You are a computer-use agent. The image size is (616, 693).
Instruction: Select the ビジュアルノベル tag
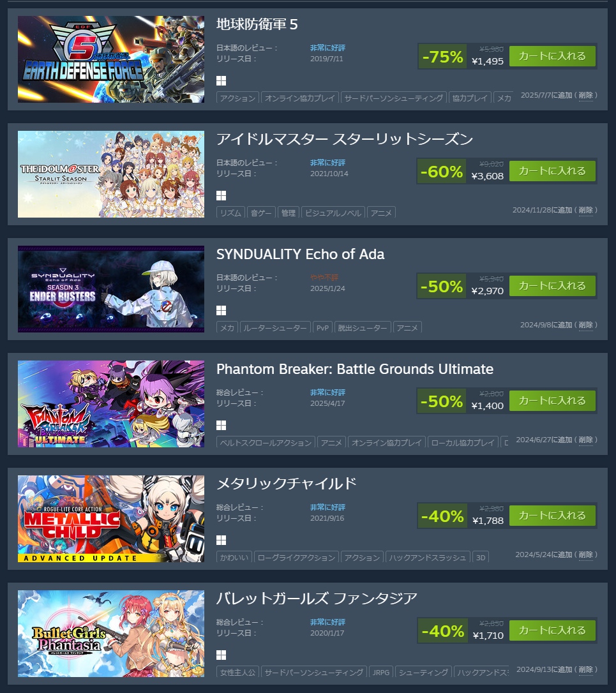click(333, 212)
